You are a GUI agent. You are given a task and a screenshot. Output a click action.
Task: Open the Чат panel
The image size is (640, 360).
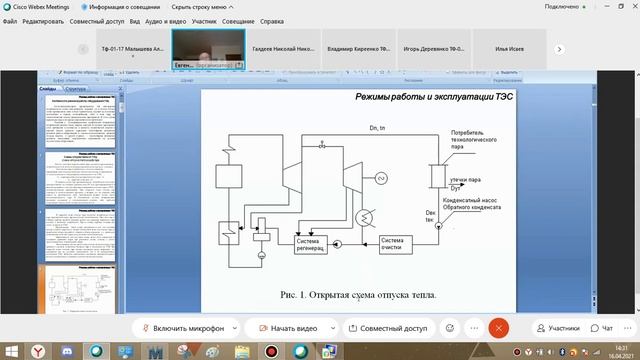point(602,328)
